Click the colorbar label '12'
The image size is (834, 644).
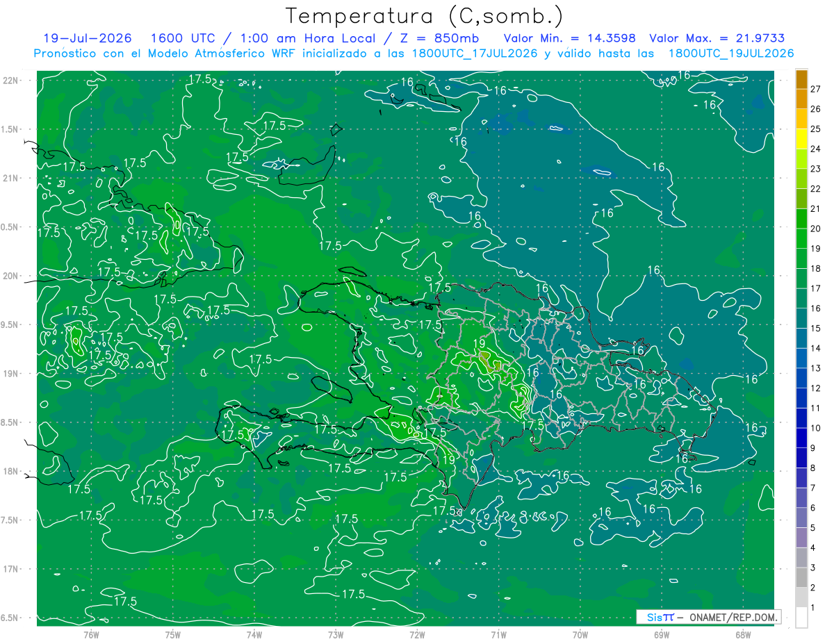(x=816, y=388)
